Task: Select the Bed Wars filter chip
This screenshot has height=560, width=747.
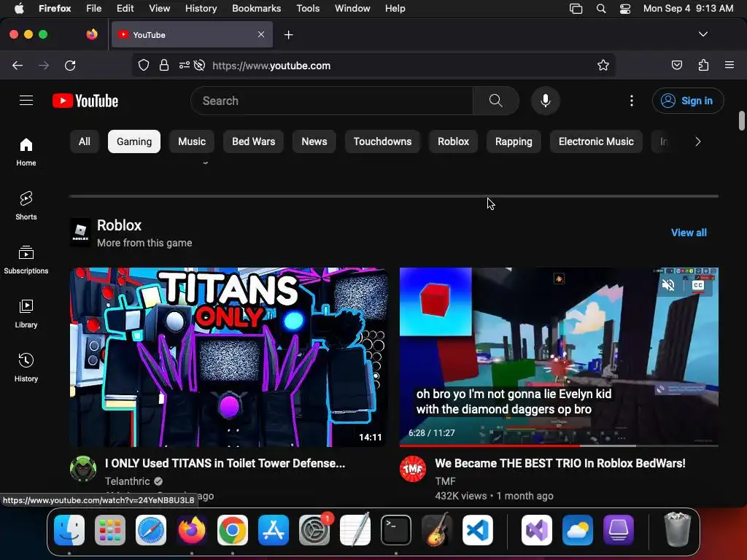Action: (x=253, y=141)
